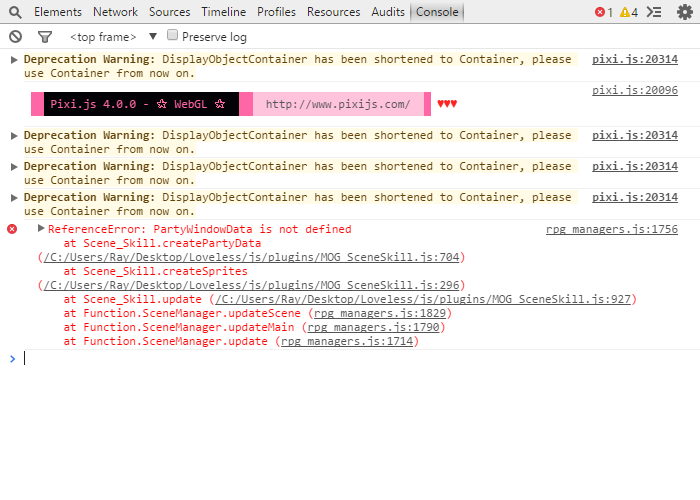This screenshot has width=700, height=500.
Task: Click the http://www.pixijs.com/ banner text
Action: [338, 104]
